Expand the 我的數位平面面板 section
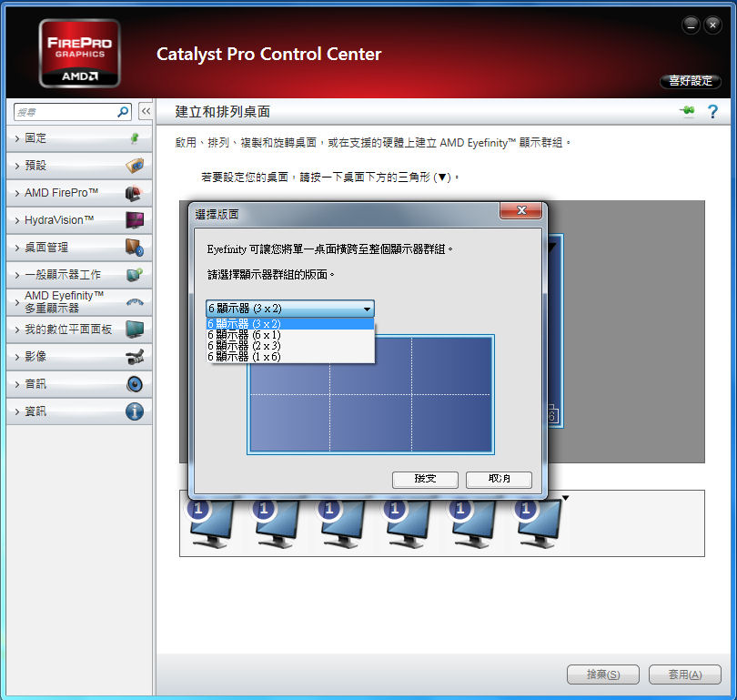The height and width of the screenshot is (700, 737). (79, 330)
